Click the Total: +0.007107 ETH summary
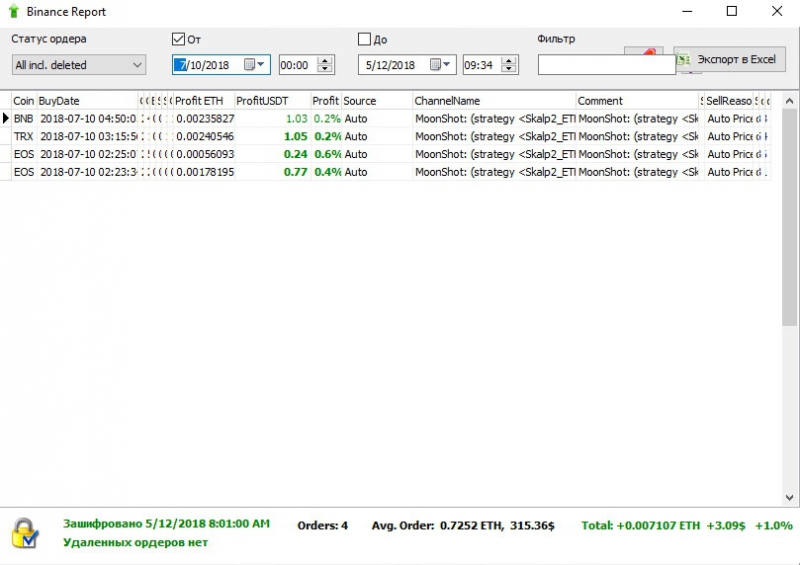Image resolution: width=800 pixels, height=565 pixels. coord(687,525)
